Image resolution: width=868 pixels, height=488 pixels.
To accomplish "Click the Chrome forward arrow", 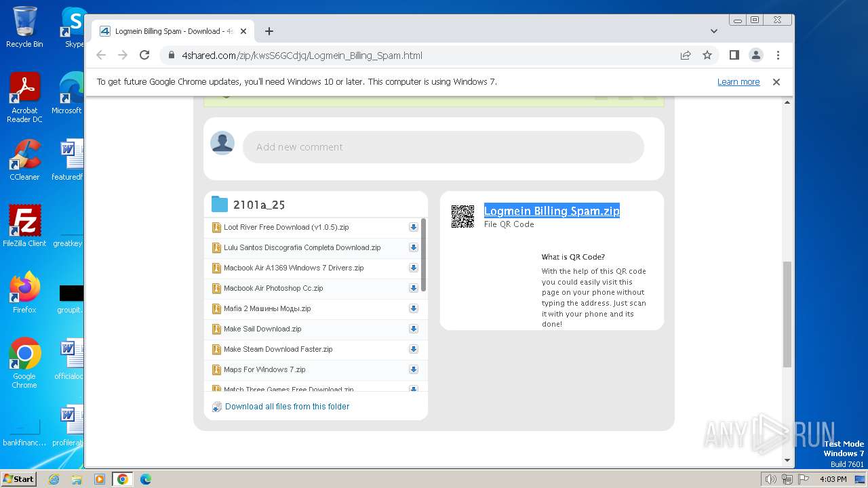I will pos(123,55).
